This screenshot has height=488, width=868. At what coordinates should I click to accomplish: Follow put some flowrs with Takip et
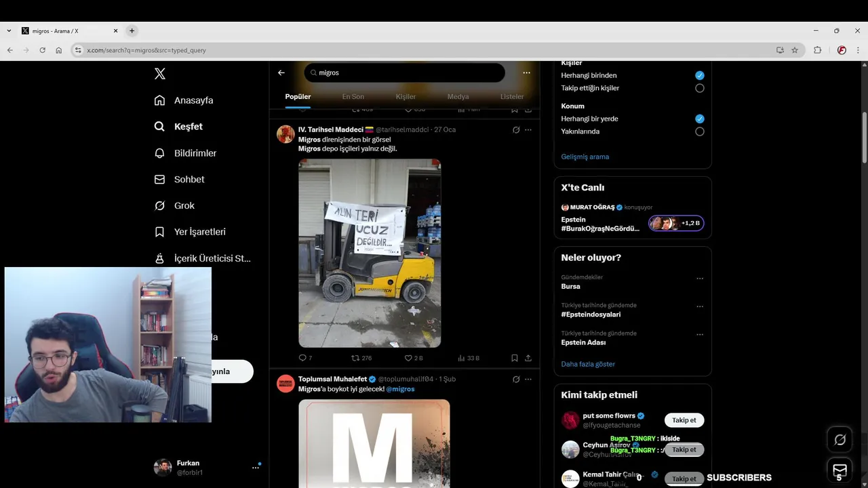pos(684,420)
